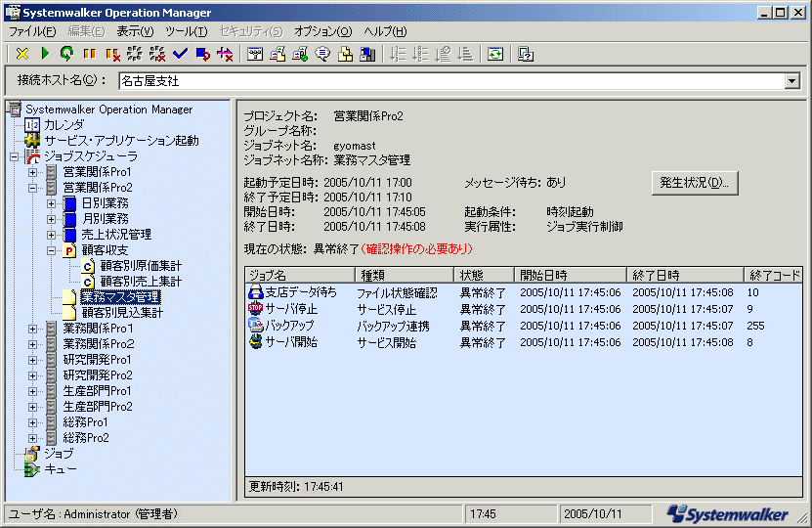The height and width of the screenshot is (528, 812).
Task: Click the 発生状況(D)... button
Action: coord(693,183)
